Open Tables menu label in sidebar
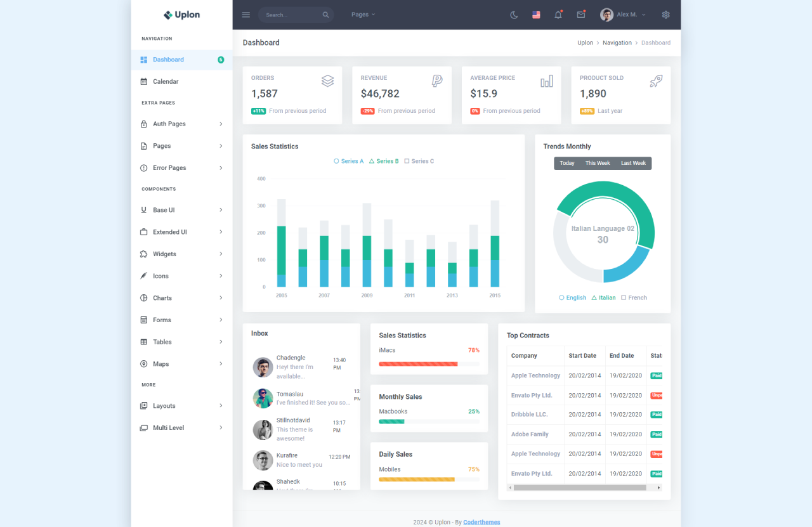Screen dimensions: 812x527 [x=162, y=342]
